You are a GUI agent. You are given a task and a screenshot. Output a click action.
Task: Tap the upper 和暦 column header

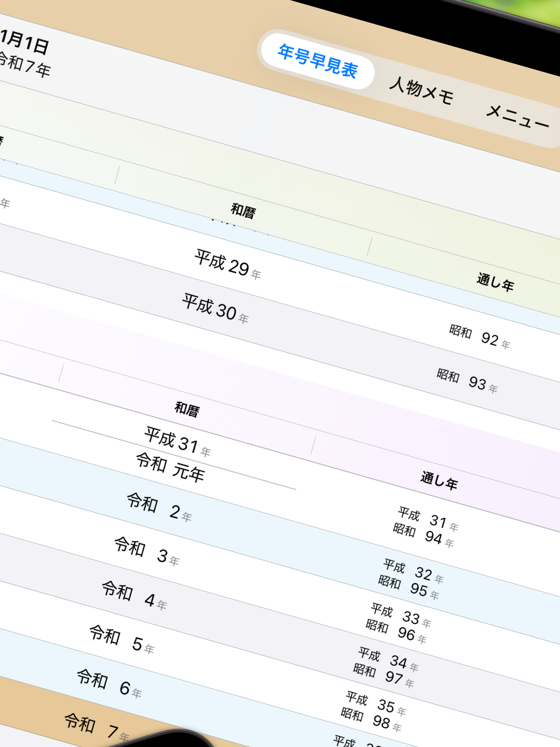(x=243, y=211)
